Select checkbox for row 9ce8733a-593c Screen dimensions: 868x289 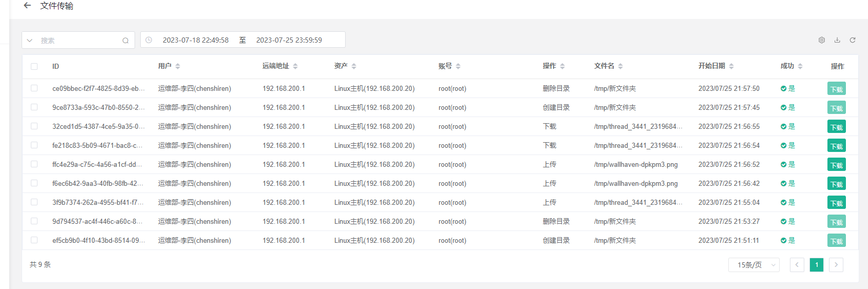(x=34, y=107)
